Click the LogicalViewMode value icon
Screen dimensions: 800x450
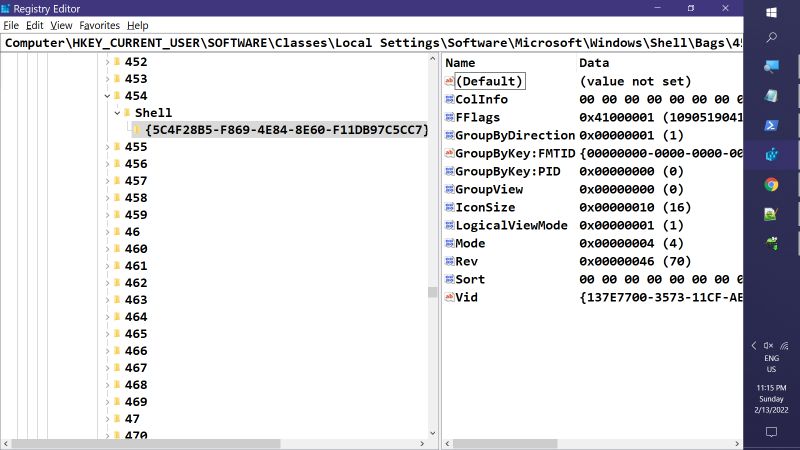pos(449,225)
